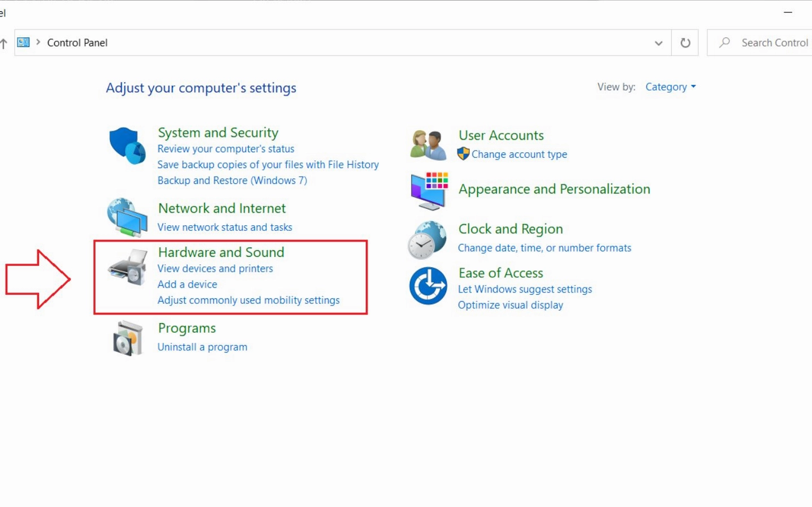812x507 pixels.
Task: Select Control Panel in the address breadcrumb
Action: pos(77,43)
